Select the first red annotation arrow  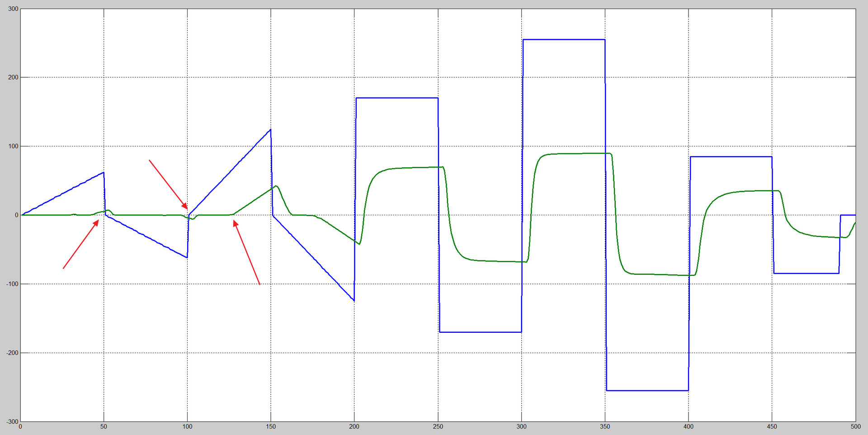[x=81, y=244]
